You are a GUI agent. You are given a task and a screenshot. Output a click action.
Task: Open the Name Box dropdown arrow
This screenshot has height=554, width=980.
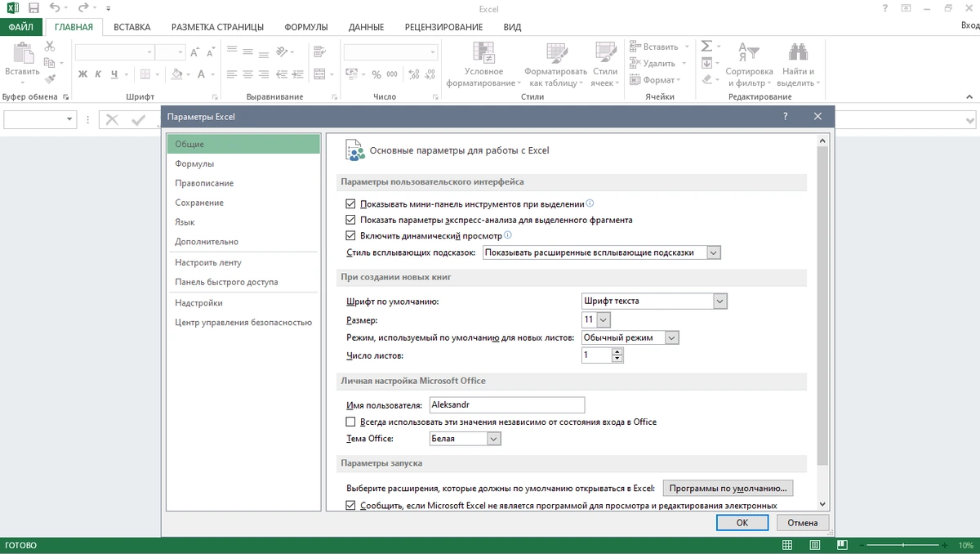[69, 119]
